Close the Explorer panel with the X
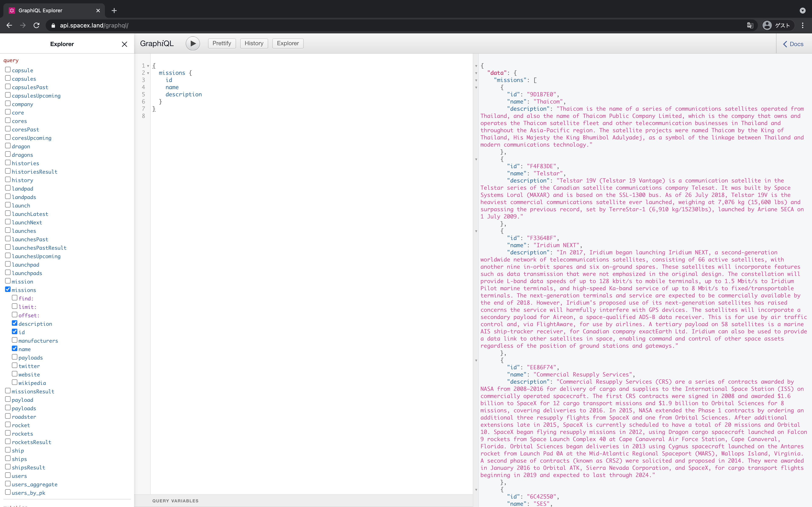812x507 pixels. 124,44
